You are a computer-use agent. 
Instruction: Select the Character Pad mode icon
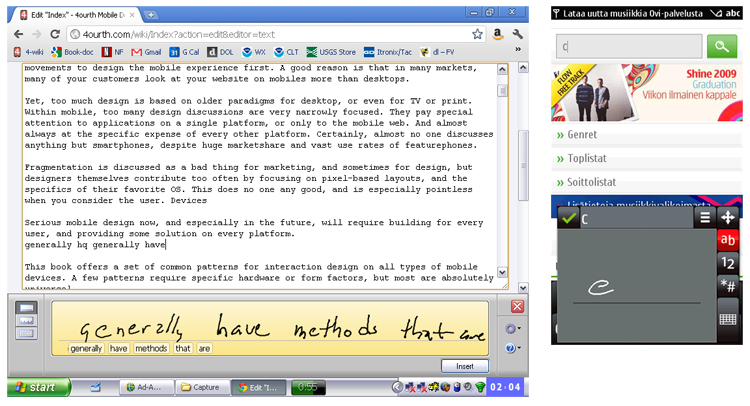(26, 320)
